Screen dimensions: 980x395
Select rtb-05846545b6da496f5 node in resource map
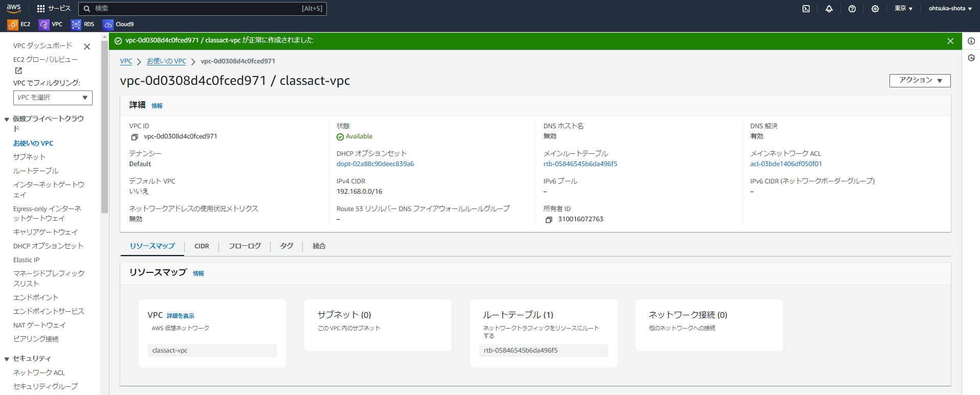click(544, 351)
